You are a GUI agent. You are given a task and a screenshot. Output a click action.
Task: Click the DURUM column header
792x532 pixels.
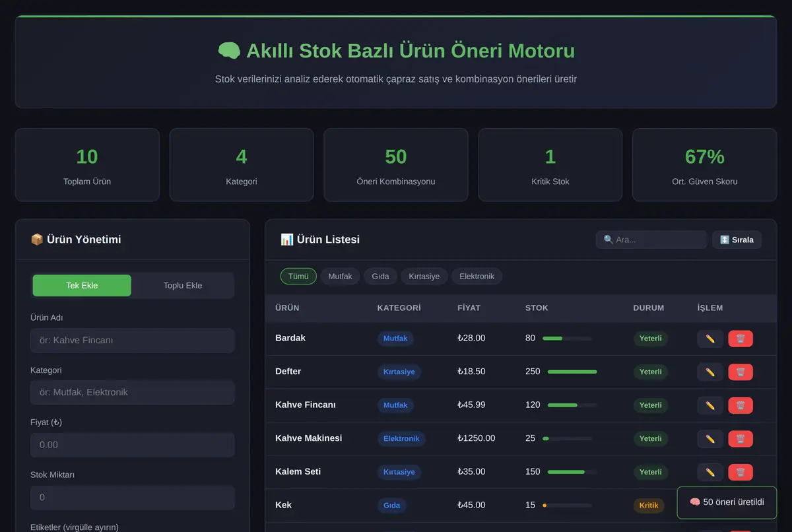tap(648, 308)
